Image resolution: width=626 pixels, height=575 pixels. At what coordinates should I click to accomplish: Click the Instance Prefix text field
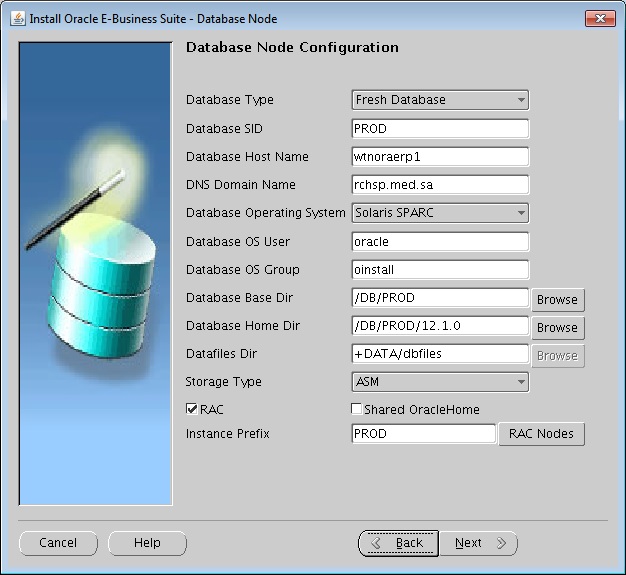coord(423,434)
